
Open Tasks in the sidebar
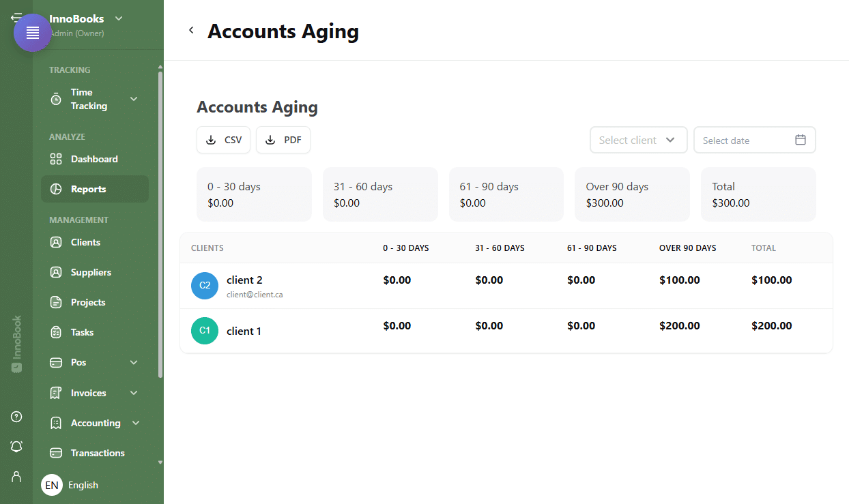tap(95, 332)
